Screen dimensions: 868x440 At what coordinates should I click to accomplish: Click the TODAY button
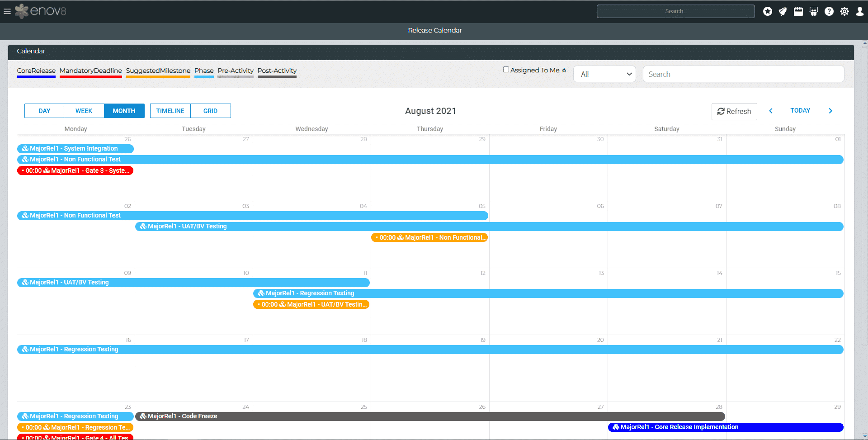800,110
